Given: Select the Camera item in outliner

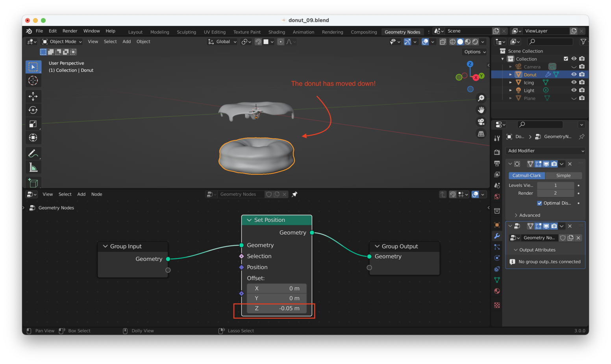Looking at the screenshot, I should click(532, 67).
